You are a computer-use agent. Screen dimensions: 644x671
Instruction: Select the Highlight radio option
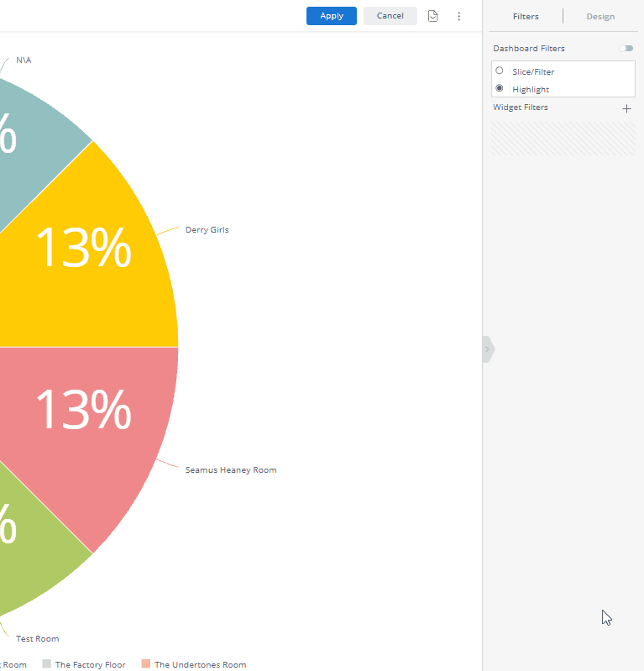tap(500, 88)
